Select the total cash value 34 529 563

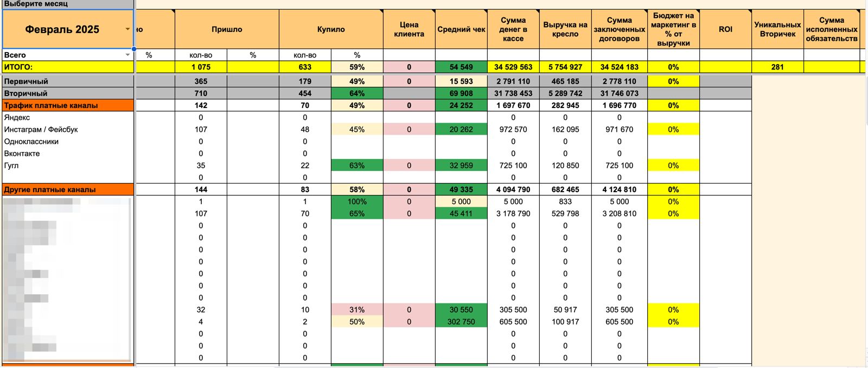pyautogui.click(x=513, y=67)
